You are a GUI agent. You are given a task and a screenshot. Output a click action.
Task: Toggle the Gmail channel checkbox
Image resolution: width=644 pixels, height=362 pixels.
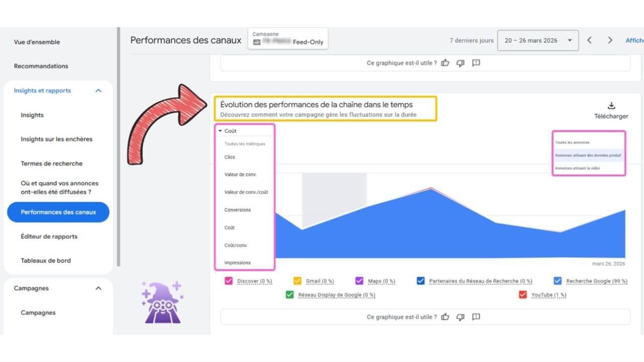pyautogui.click(x=297, y=281)
